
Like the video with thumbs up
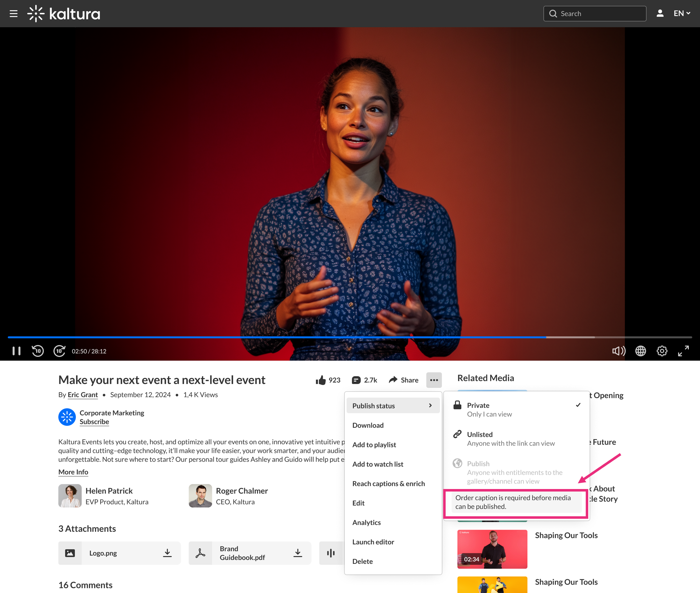pos(321,380)
